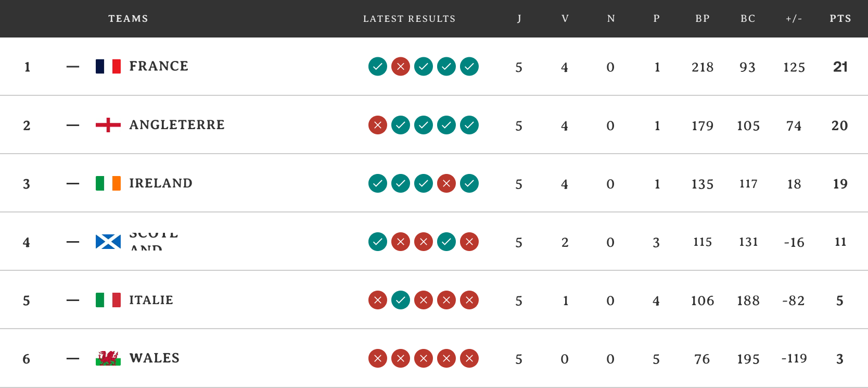Screen dimensions: 868x388
Task: Sort table by PTS column header
Action: tap(840, 19)
